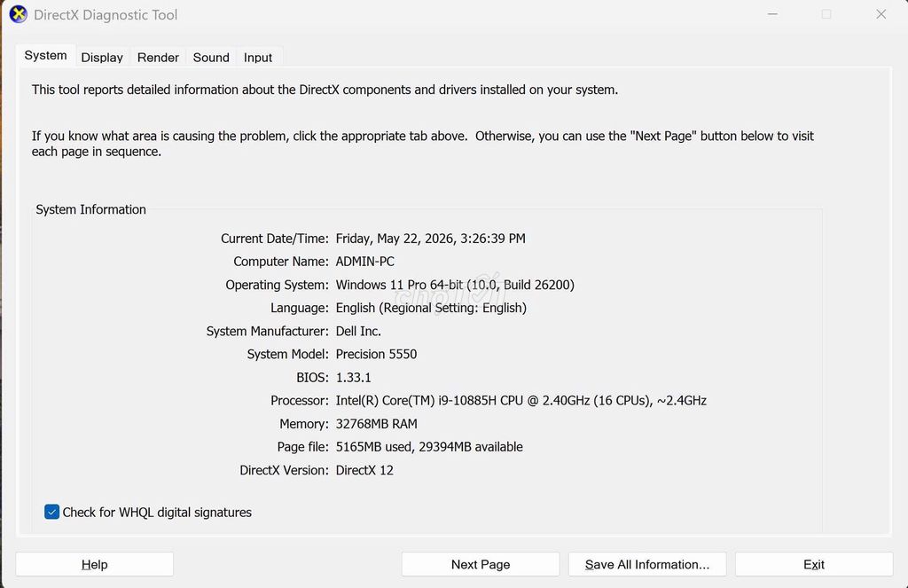The image size is (908, 588).
Task: Click the DirectX Diagnostic Tool title text
Action: tap(106, 15)
